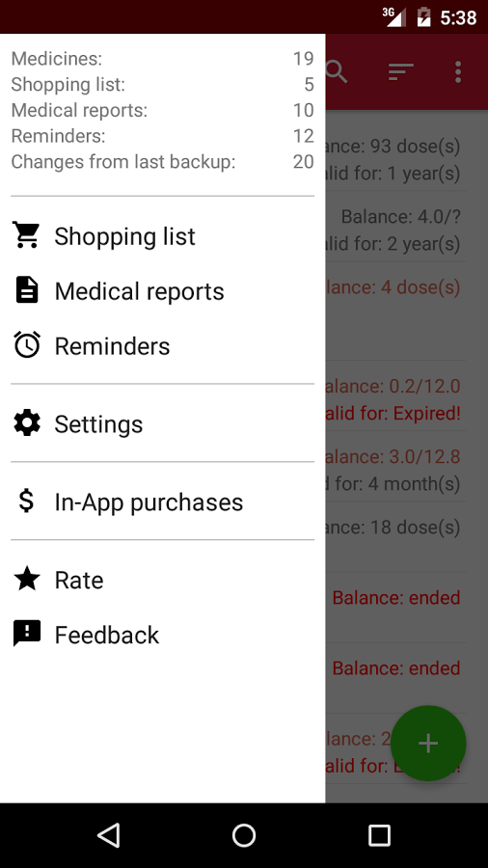Tap the shopping cart icon
The image size is (488, 868).
pyautogui.click(x=27, y=235)
